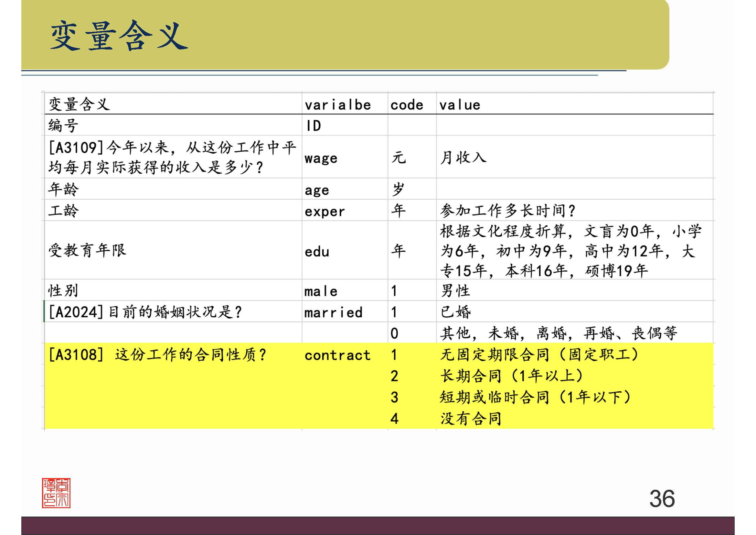
Task: Click the age variable cell
Action: click(x=316, y=190)
